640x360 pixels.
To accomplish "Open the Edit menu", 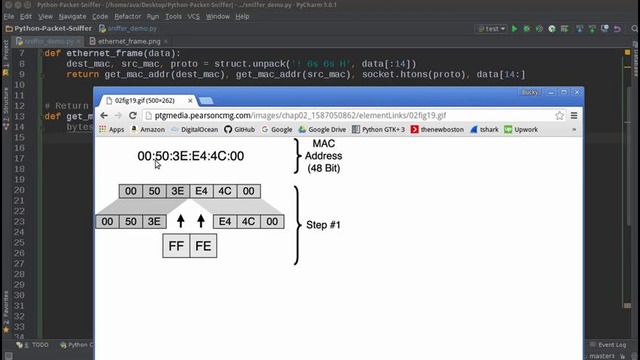I will (26, 16).
